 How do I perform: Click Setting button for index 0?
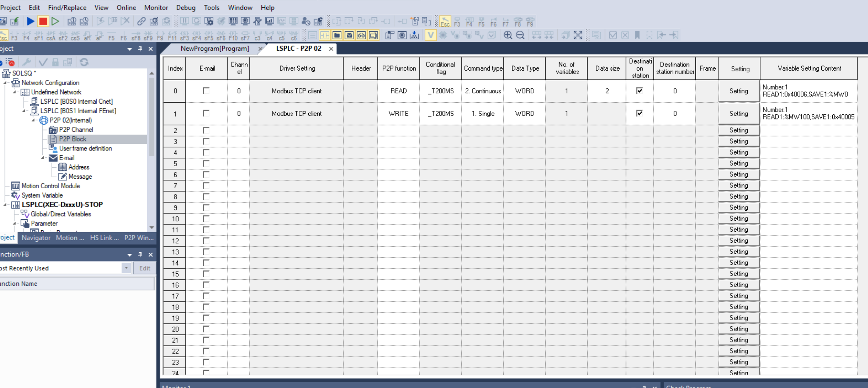click(x=738, y=91)
